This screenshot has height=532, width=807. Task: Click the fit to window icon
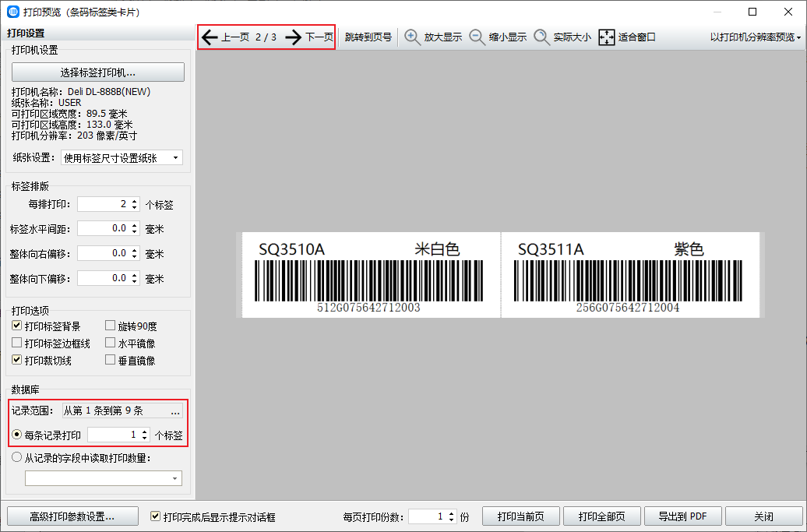point(606,37)
